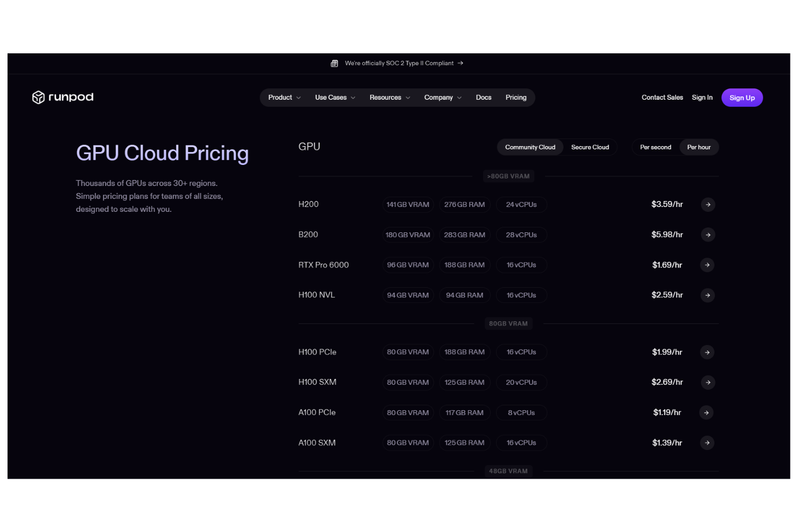
Task: Click the $5.98/hr price
Action: (667, 235)
